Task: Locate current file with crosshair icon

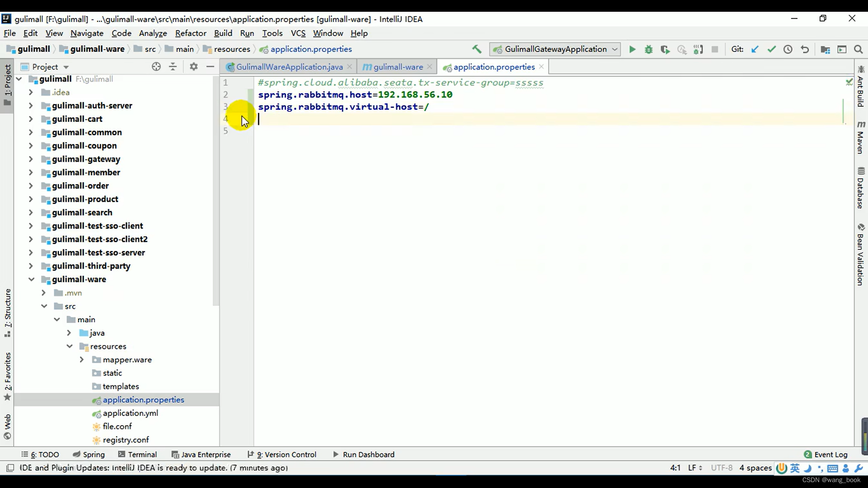Action: pyautogui.click(x=156, y=66)
